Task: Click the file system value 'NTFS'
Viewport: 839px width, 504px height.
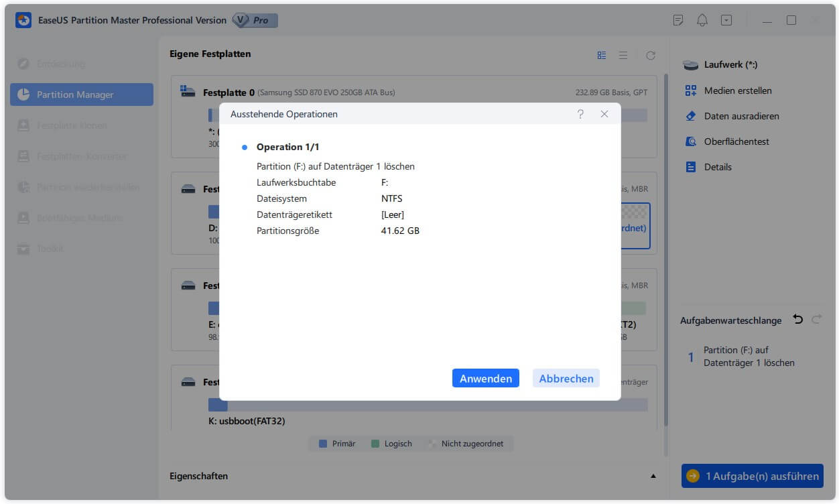Action: [392, 198]
